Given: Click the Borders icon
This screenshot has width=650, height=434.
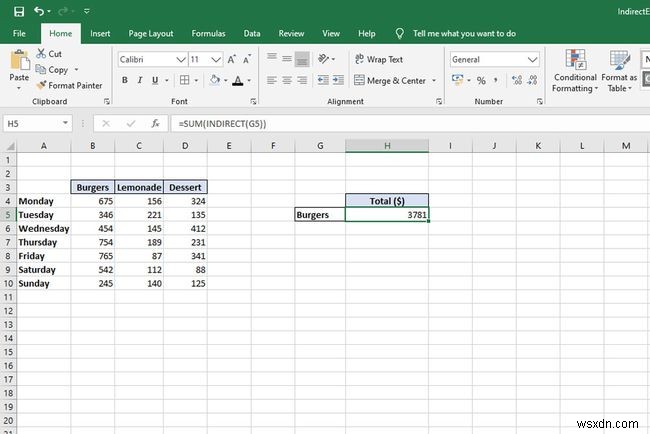Looking at the screenshot, I should tap(185, 80).
